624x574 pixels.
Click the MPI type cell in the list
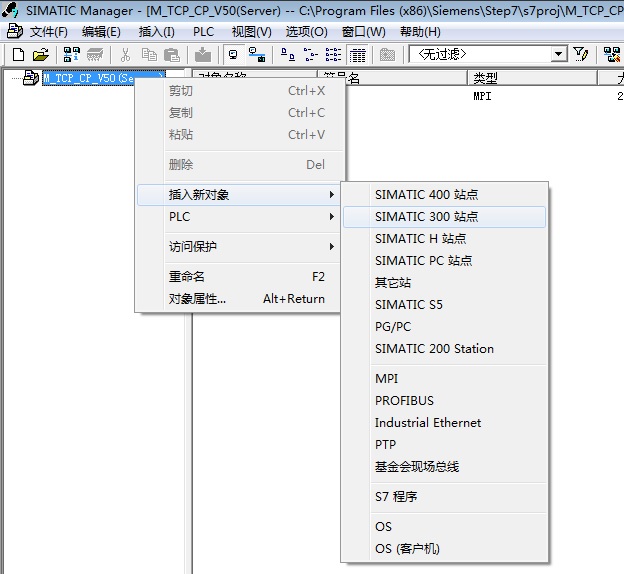(x=482, y=96)
